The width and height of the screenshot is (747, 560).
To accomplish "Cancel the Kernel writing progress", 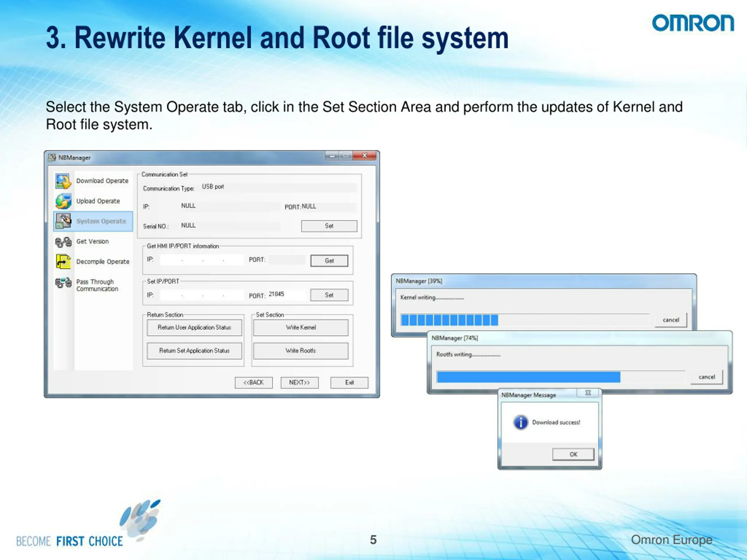I will (x=671, y=320).
